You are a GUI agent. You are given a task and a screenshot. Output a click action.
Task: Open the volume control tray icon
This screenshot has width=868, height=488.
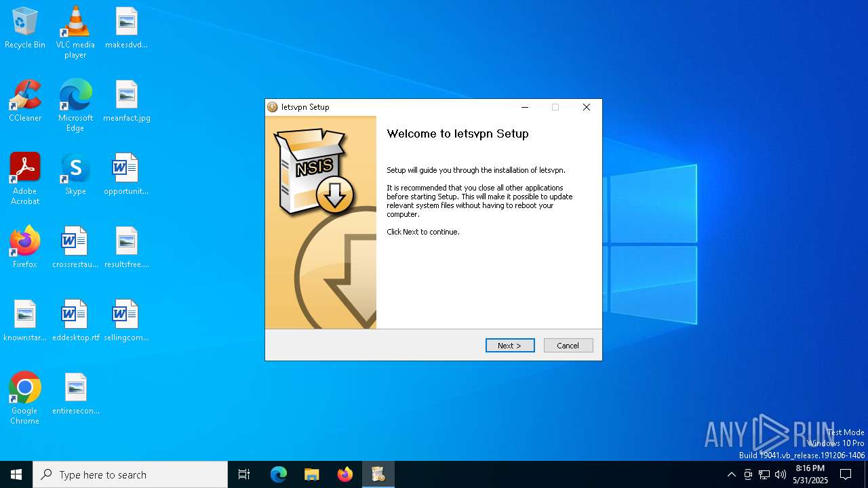[x=781, y=474]
